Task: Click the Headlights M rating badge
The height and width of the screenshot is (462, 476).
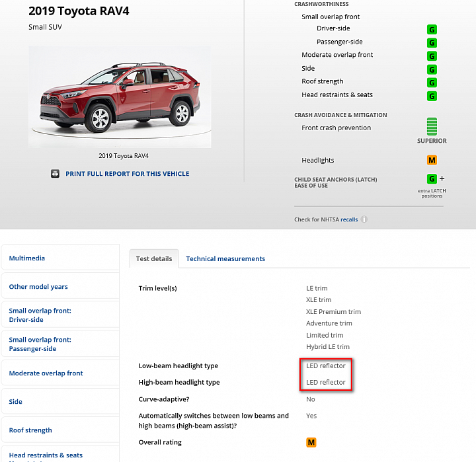Action: click(x=432, y=160)
